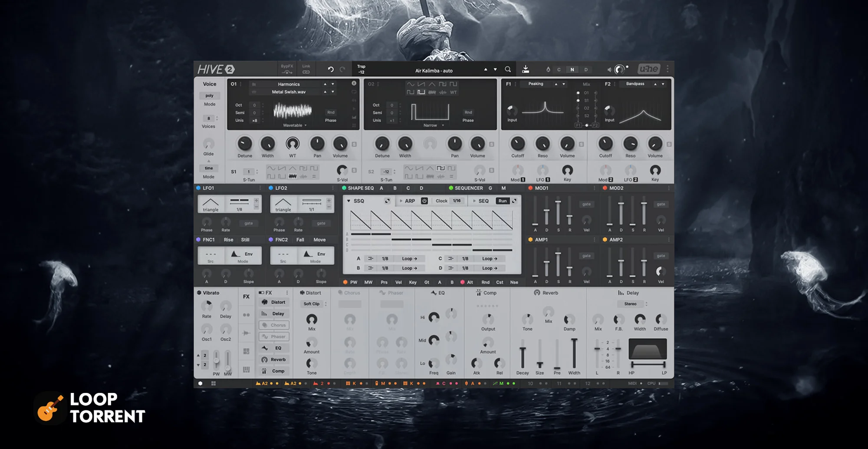The image size is (868, 449).
Task: Select the WT waveform option in O2
Action: coord(453,92)
